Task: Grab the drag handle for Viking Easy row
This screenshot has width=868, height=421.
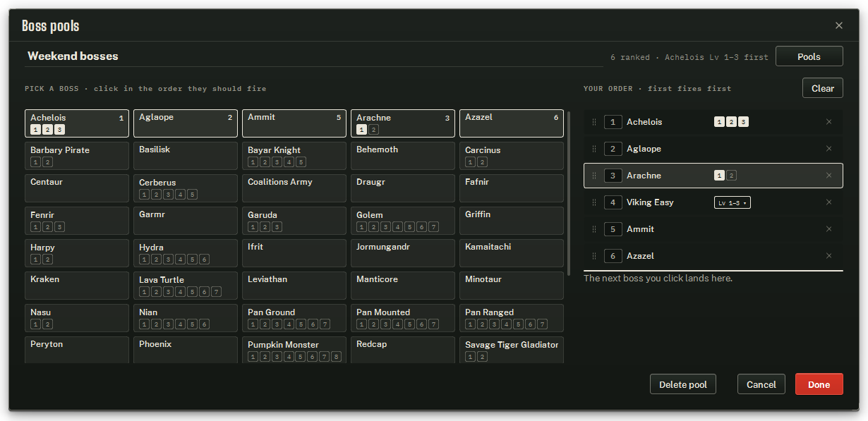Action: pos(594,202)
